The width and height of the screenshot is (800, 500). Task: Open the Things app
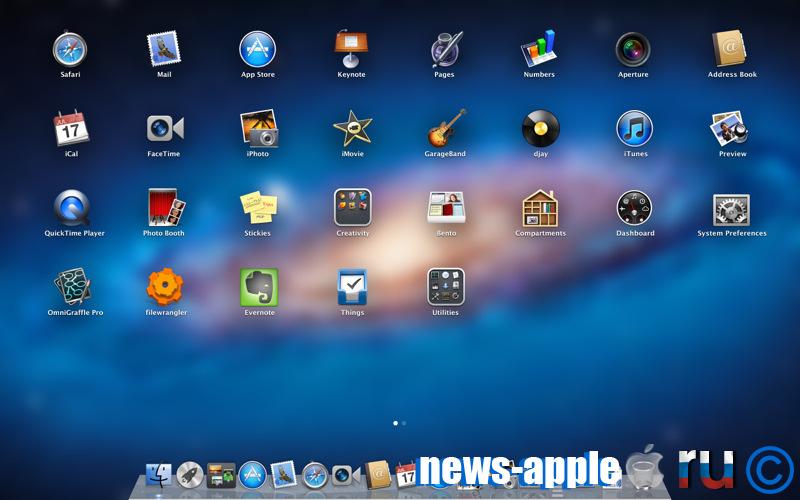point(352,287)
